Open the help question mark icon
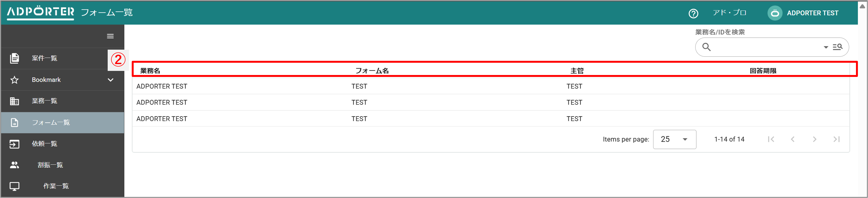Screen dimensions: 868x198 [x=693, y=13]
